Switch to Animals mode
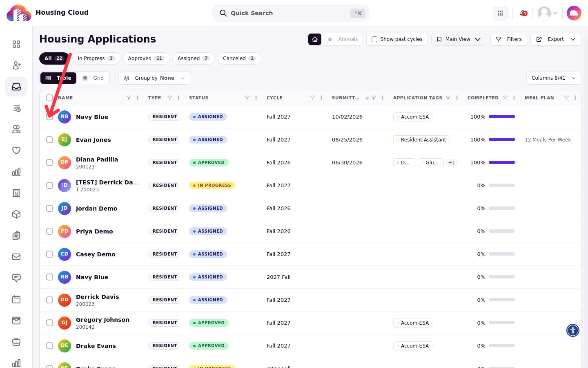Image resolution: width=588 pixels, height=368 pixels. 343,39
